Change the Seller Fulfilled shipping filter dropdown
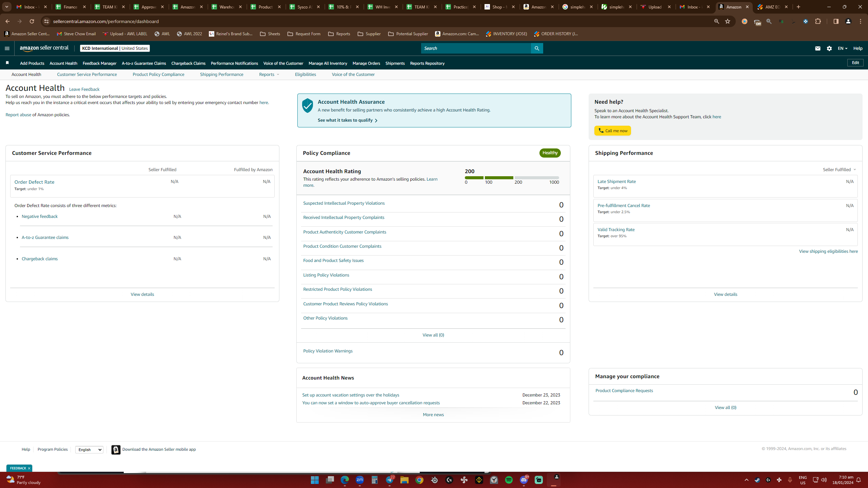 coord(839,169)
